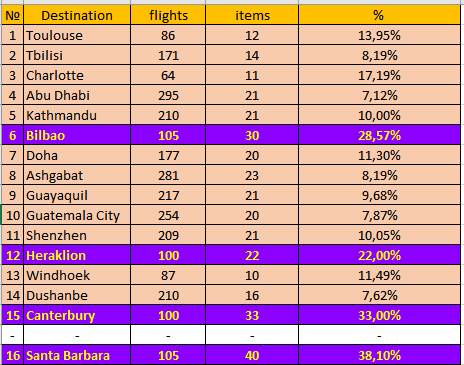
Task: Select the Toulouse destination cell
Action: click(x=77, y=35)
